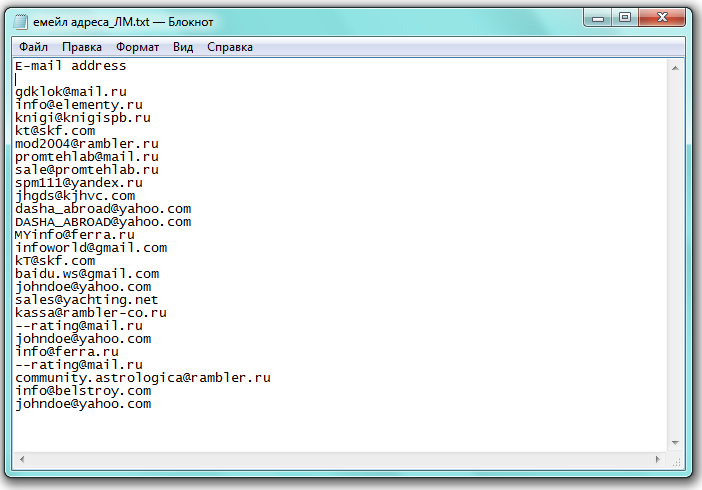Click on infoworld@gmail.com line

91,248
